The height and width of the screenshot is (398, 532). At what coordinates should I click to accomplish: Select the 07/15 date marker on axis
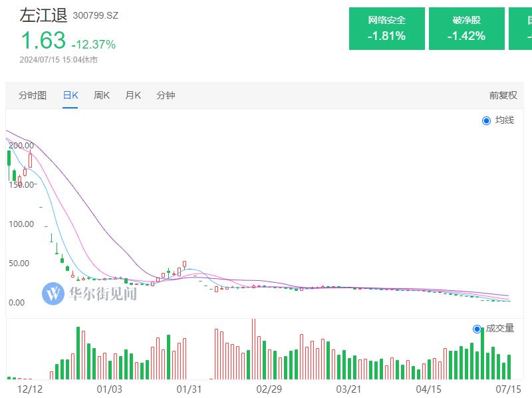coord(508,388)
